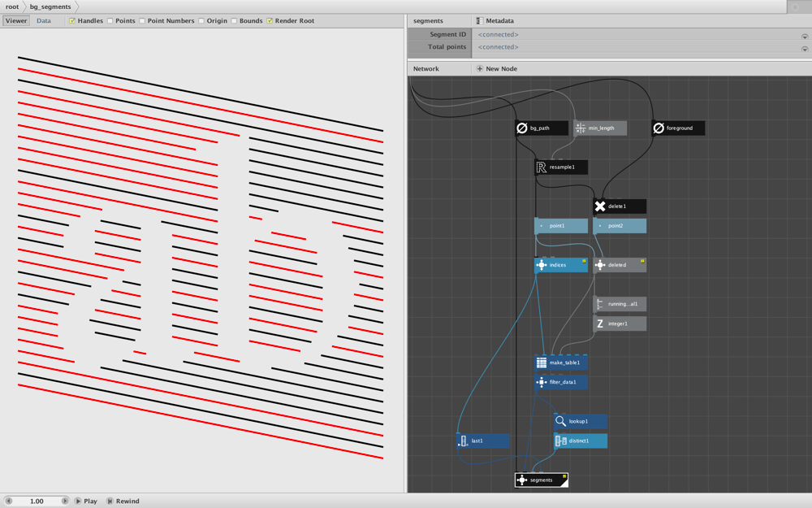Click the plus icon beside New Node

point(480,68)
